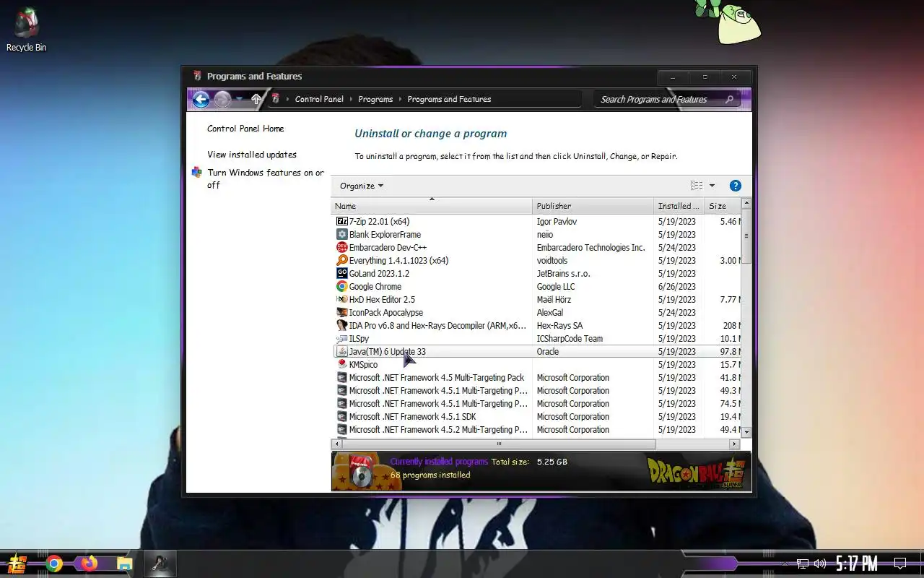Click the Programs breadcrumb
This screenshot has width=924, height=578.
(x=375, y=99)
